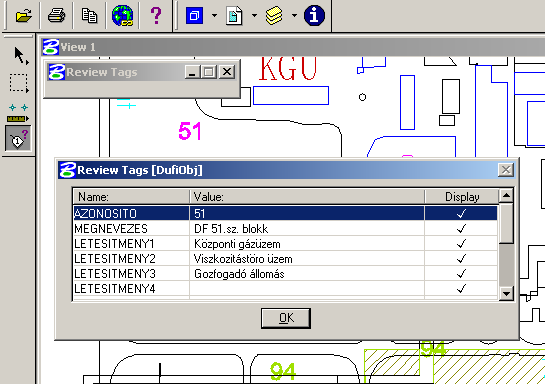The width and height of the screenshot is (545, 384).
Task: Minimize the small Review Tags window
Action: [192, 72]
